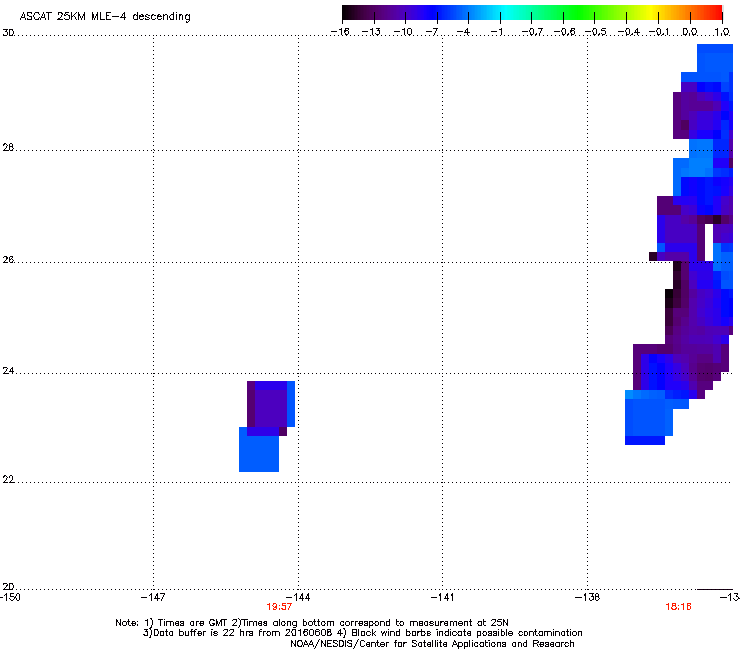Click the white gap in swath near 26.3N
740x650 pixels.
coord(708,242)
